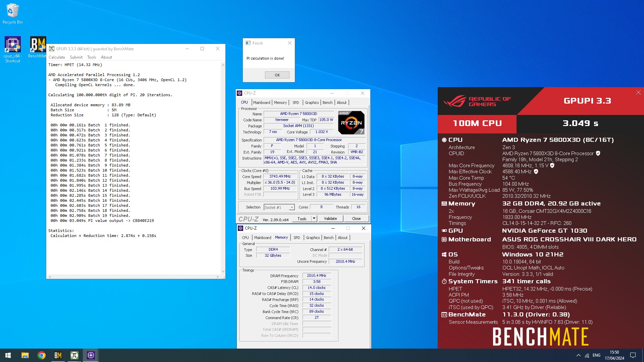Expand the Tools dropdown arrow in CPU-Z
The image size is (644, 362).
pos(314,219)
